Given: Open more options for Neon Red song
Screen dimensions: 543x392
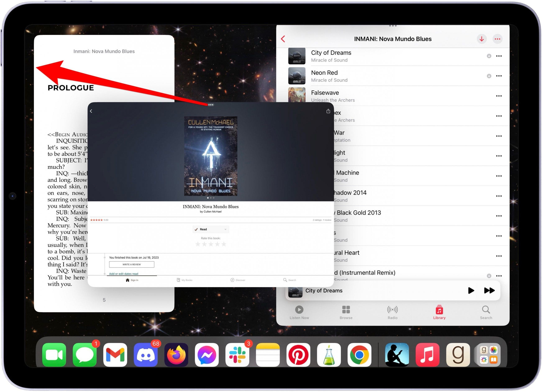Looking at the screenshot, I should click(x=499, y=76).
